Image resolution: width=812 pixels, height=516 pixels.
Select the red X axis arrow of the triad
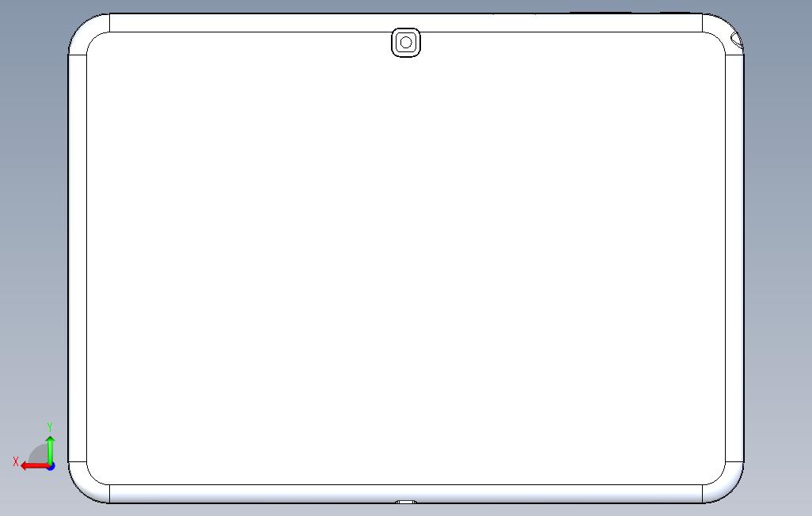tap(34, 466)
